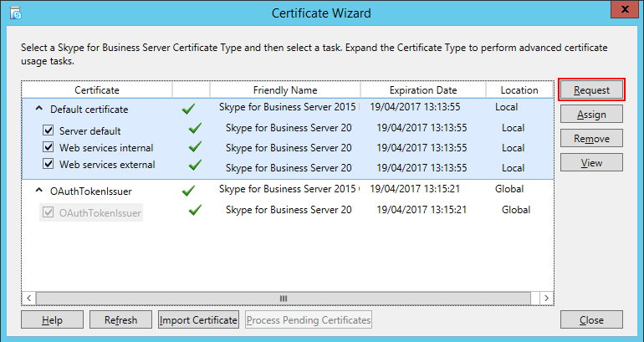This screenshot has height=342, width=644.
Task: Refresh the certificate list
Action: pos(120,319)
